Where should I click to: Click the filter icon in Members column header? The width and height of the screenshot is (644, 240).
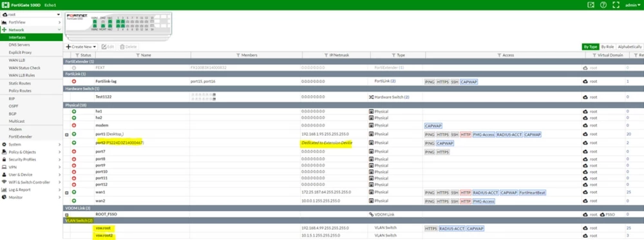point(238,55)
